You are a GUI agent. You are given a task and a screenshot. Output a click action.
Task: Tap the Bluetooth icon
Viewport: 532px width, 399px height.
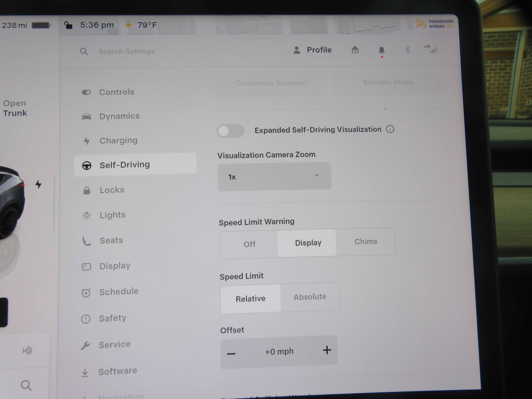click(407, 50)
